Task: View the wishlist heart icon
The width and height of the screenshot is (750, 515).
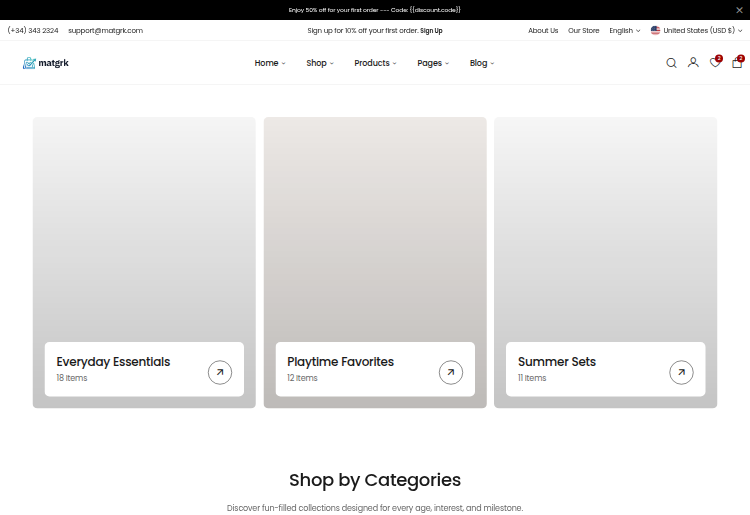Action: click(x=715, y=62)
